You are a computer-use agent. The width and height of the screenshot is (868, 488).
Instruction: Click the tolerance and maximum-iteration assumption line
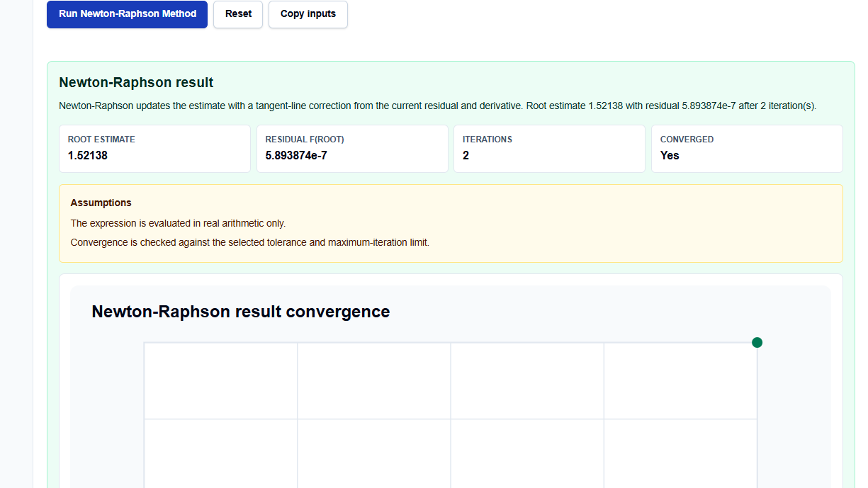(250, 242)
